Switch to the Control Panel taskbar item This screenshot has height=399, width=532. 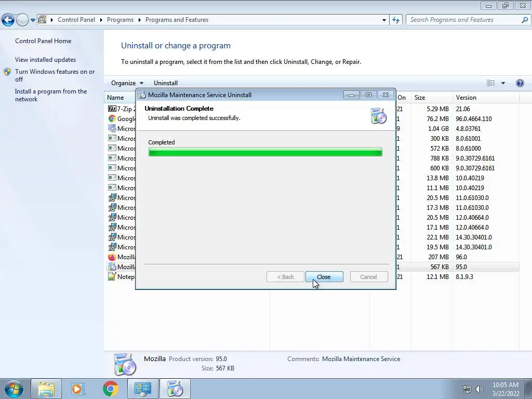coord(143,389)
